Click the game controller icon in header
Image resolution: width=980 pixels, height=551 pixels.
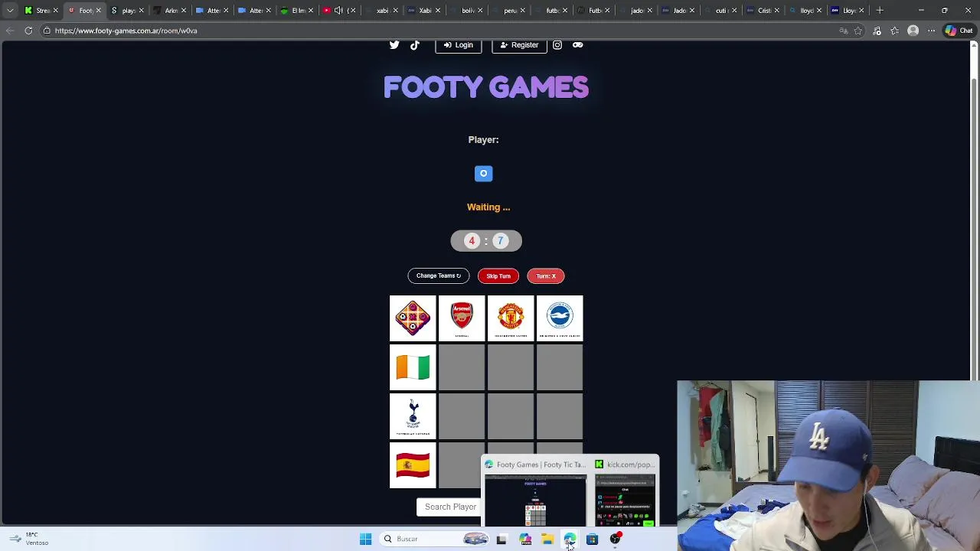pos(578,45)
